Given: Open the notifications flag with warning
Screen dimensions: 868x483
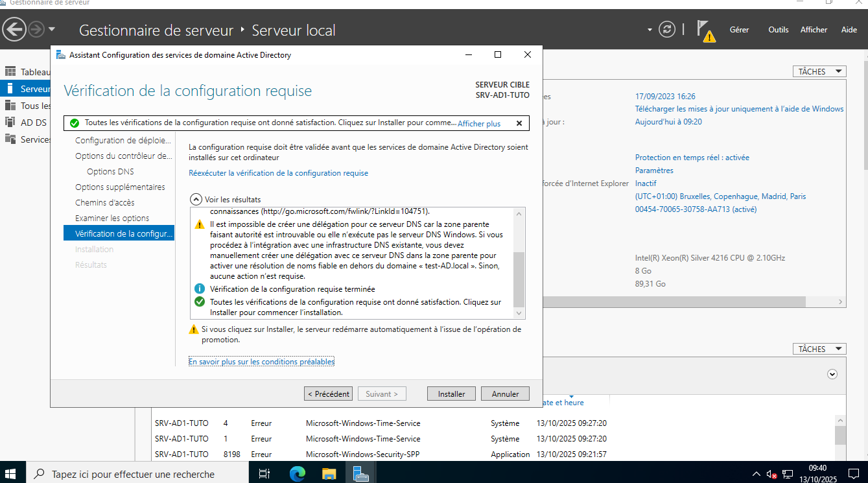Looking at the screenshot, I should (705, 30).
